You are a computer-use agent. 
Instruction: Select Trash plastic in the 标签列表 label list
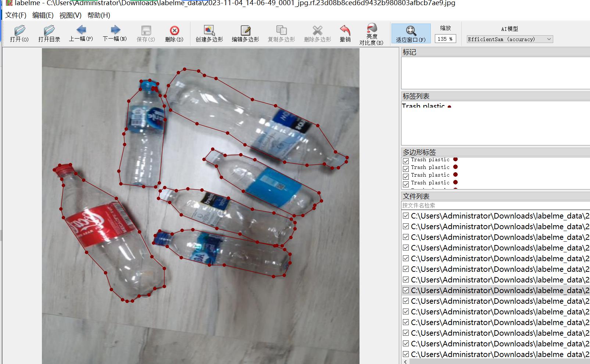(423, 106)
